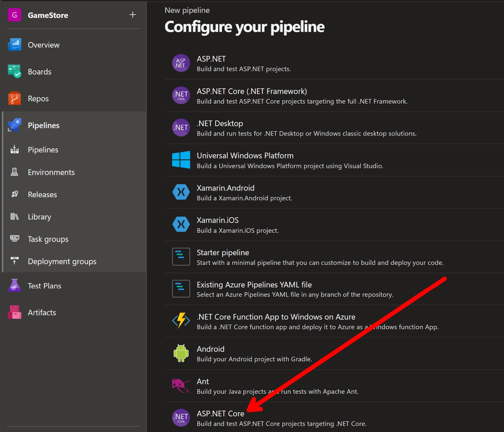The height and width of the screenshot is (432, 504).
Task: Click the Releases sidebar icon
Action: pos(14,194)
